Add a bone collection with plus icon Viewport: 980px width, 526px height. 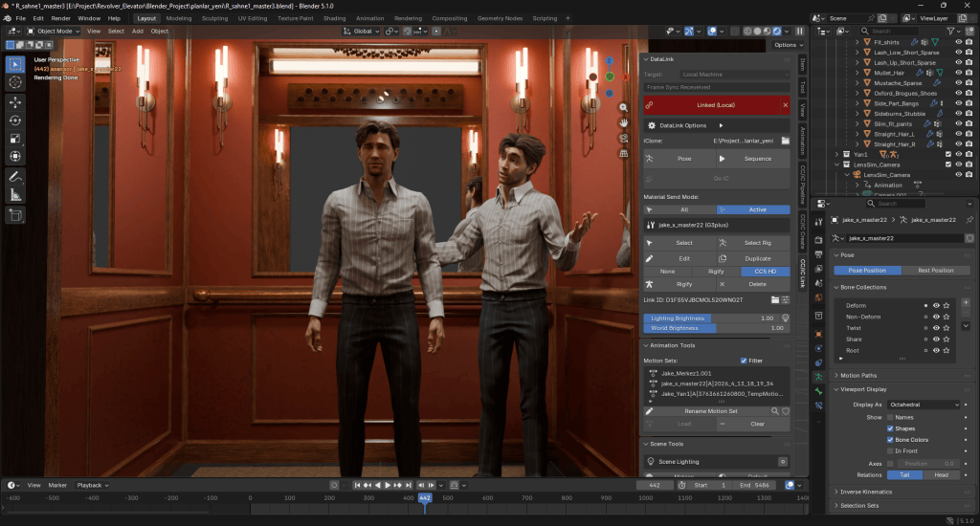coord(966,302)
